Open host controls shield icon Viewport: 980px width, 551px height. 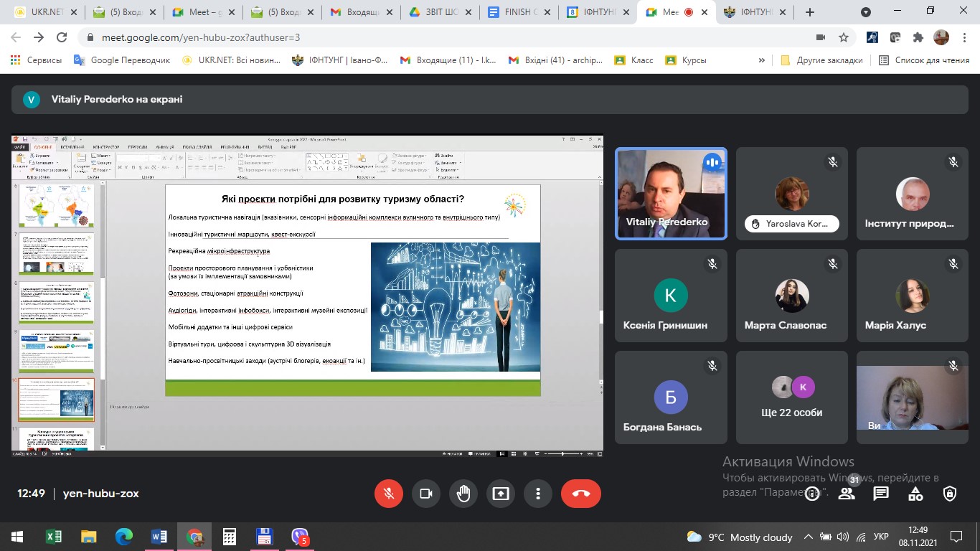click(x=950, y=494)
